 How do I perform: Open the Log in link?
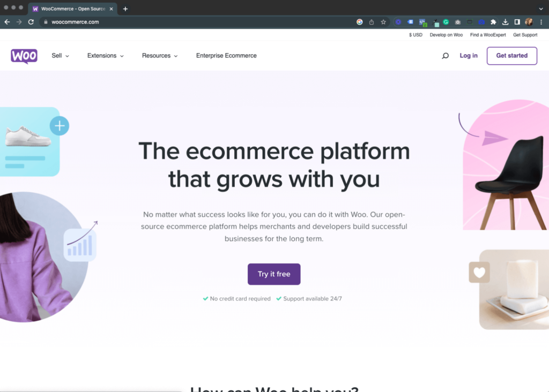pyautogui.click(x=469, y=56)
